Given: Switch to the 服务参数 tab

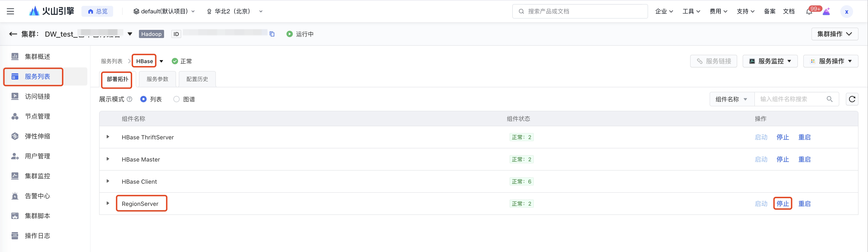Looking at the screenshot, I should click(157, 79).
